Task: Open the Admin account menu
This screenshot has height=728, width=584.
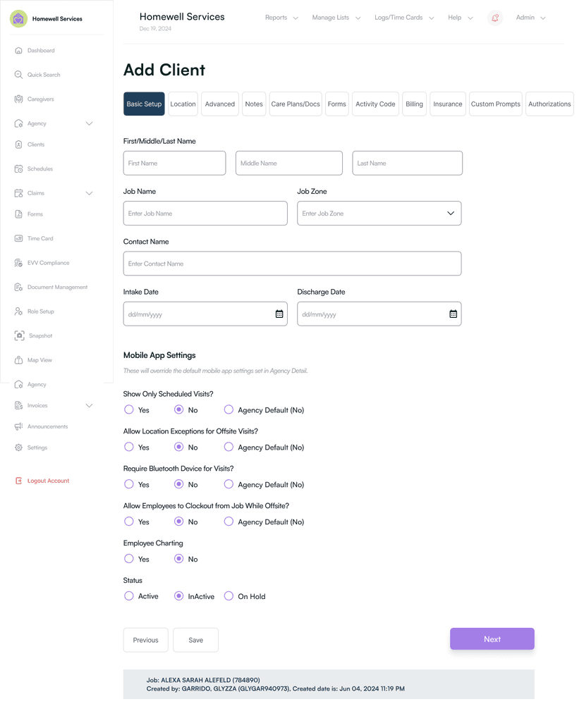Action: (x=530, y=18)
